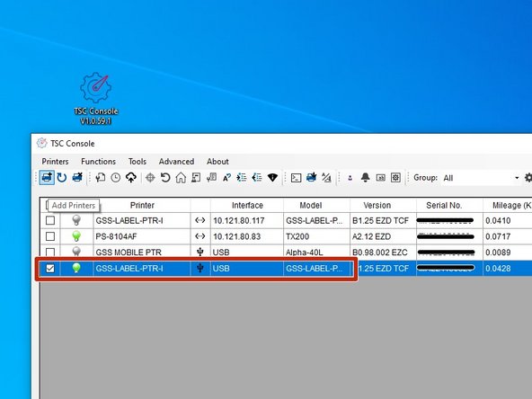532x399 pixels.
Task: Click the black counterclockwise reset arrow icon
Action: tap(165, 177)
